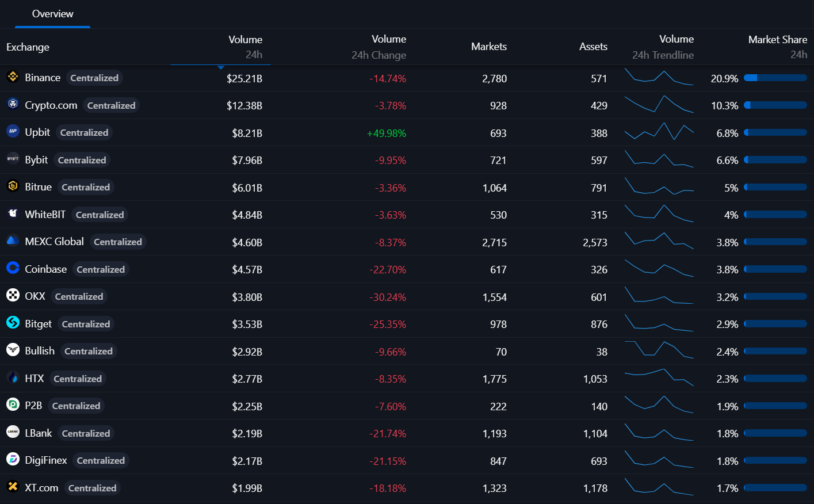Select the Overview tab

coord(52,14)
